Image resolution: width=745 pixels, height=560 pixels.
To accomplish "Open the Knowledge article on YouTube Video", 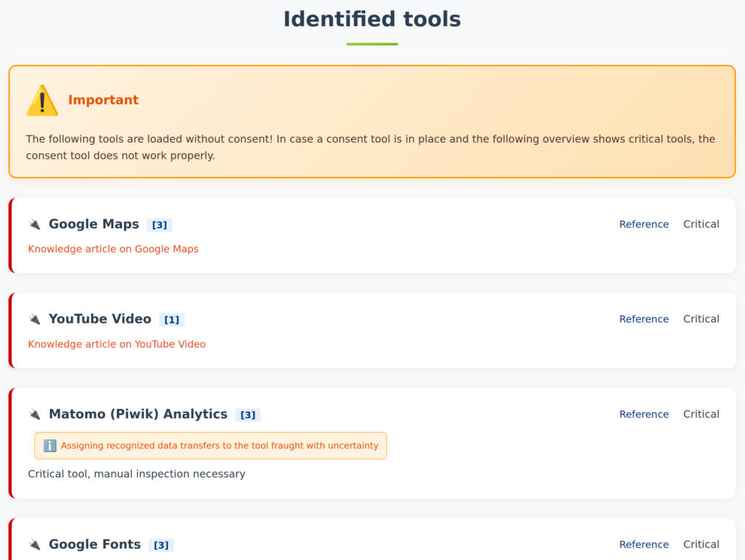I will click(x=116, y=344).
